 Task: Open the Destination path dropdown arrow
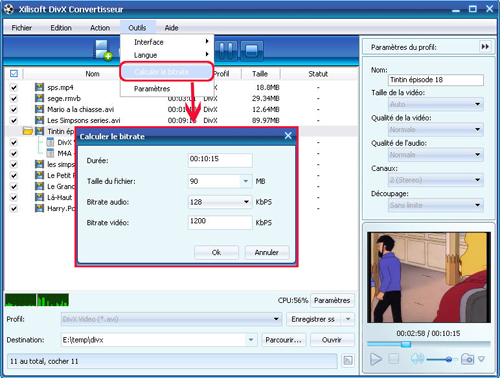[251, 340]
